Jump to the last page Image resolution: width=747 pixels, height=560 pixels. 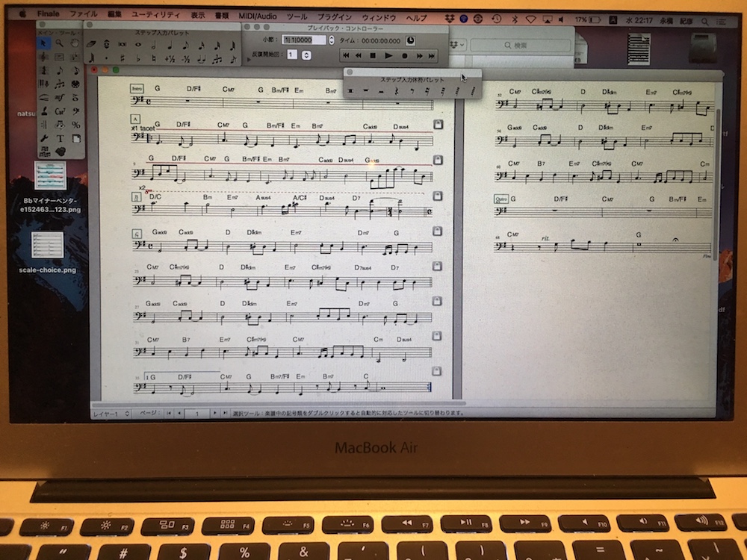[x=225, y=414]
